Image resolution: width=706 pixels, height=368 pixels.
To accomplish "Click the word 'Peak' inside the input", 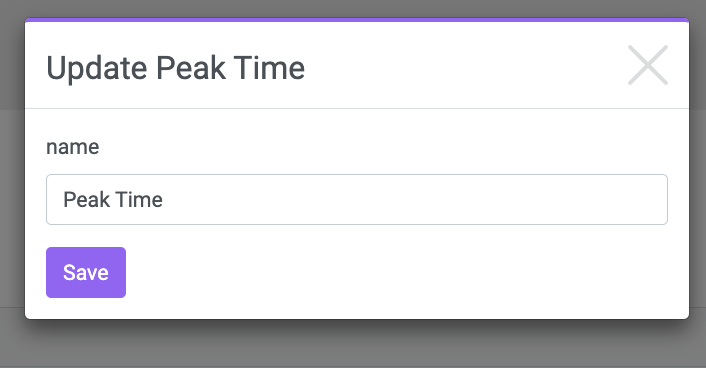I will coord(86,200).
